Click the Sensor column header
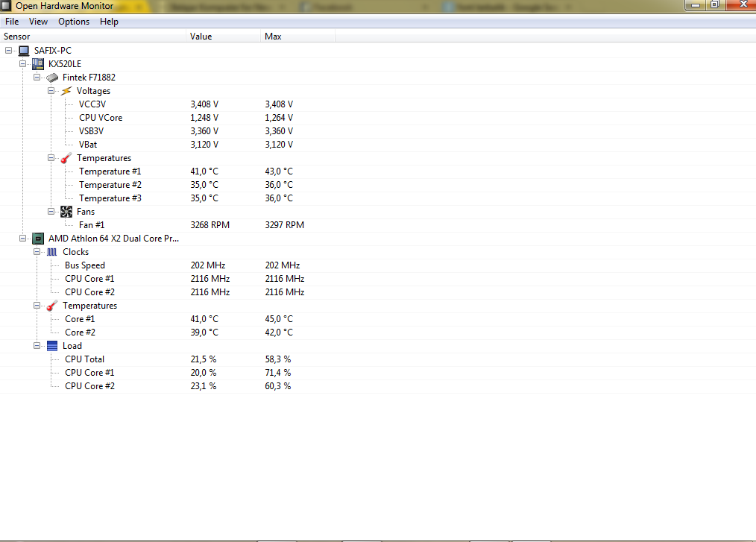 click(x=93, y=37)
